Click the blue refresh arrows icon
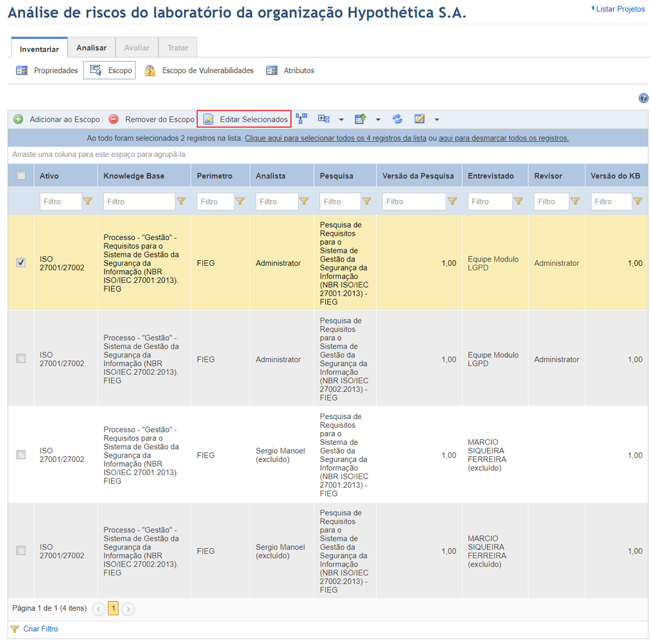The image size is (651, 644). (397, 119)
